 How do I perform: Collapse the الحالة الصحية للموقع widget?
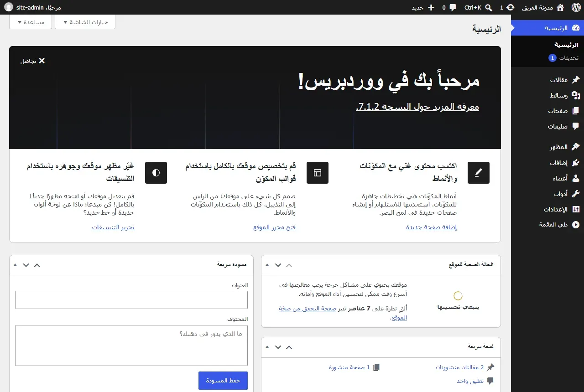(267, 265)
